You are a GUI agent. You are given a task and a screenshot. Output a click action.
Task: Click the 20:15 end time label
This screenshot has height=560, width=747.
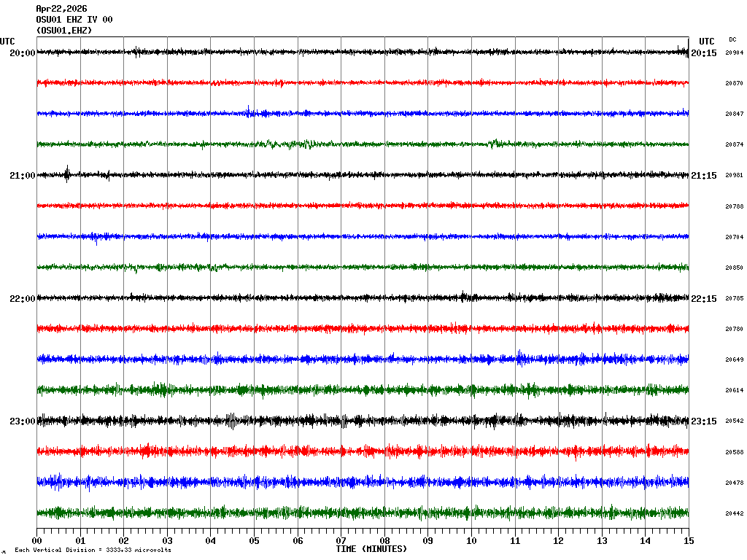pos(704,53)
